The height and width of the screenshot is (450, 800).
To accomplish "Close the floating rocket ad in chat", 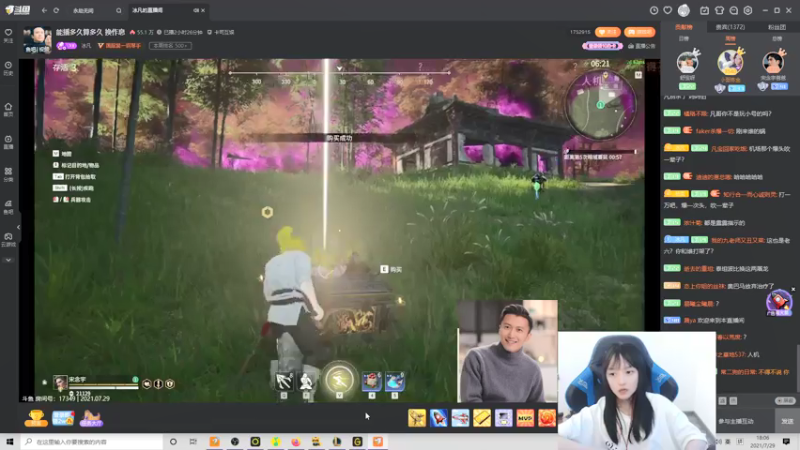I will pyautogui.click(x=793, y=289).
